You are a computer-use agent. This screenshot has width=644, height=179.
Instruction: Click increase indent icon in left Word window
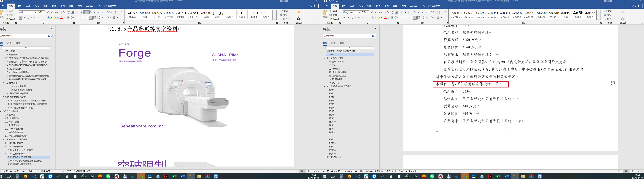click(x=103, y=12)
